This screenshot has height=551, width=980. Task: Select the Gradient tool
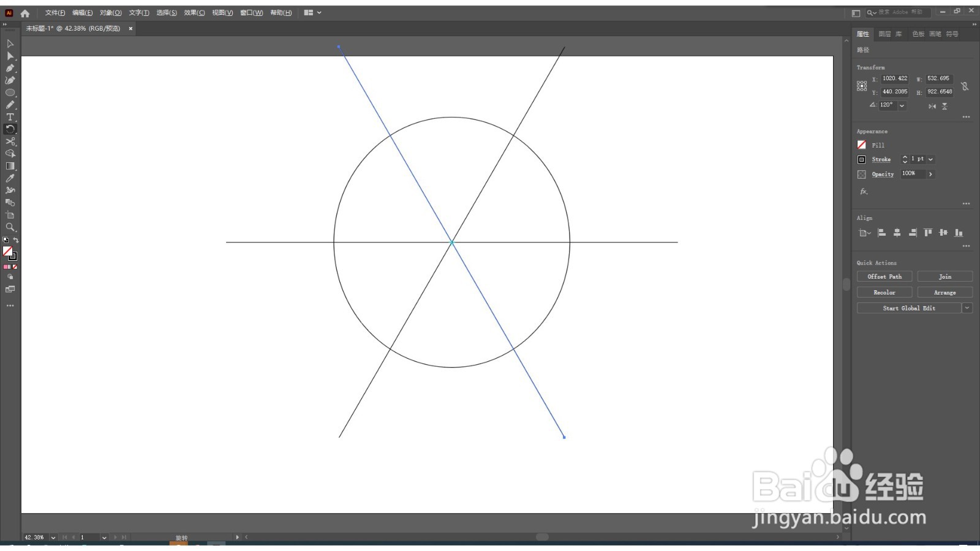coord(10,166)
